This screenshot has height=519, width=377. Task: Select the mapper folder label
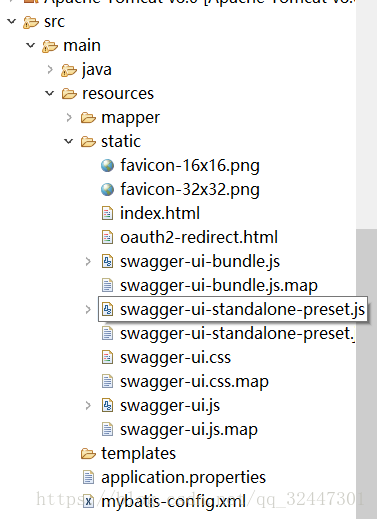[131, 118]
